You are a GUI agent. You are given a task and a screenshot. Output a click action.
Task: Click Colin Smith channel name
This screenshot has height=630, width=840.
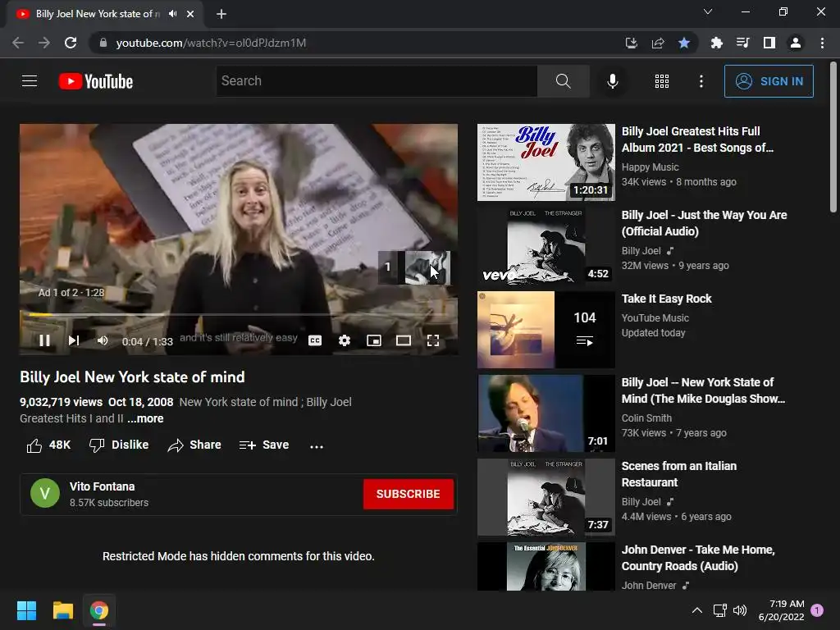click(x=646, y=418)
